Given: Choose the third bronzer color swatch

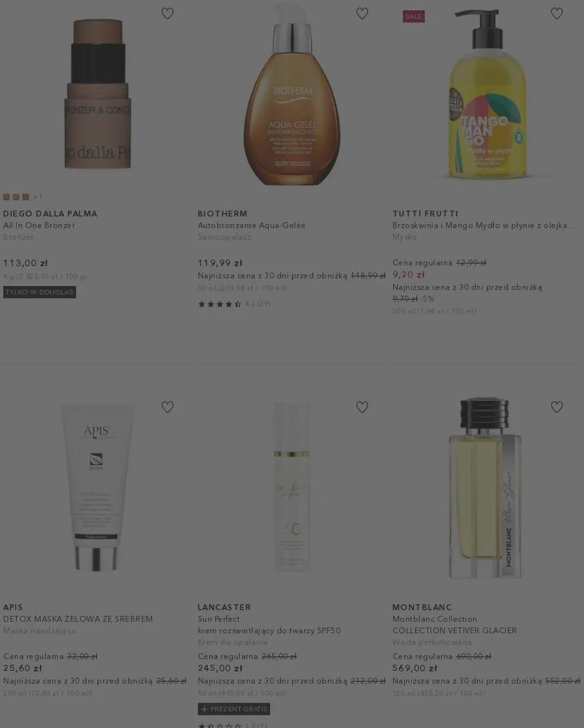Looking at the screenshot, I should pyautogui.click(x=26, y=197).
